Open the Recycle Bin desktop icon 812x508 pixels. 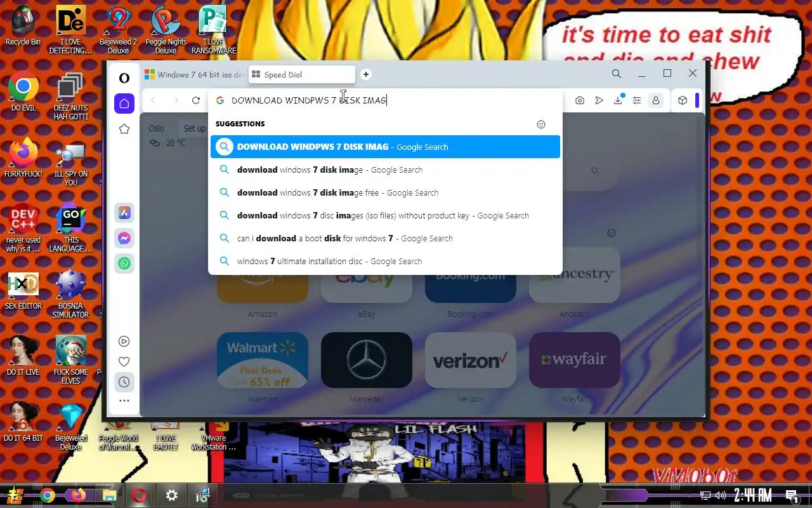(23, 27)
